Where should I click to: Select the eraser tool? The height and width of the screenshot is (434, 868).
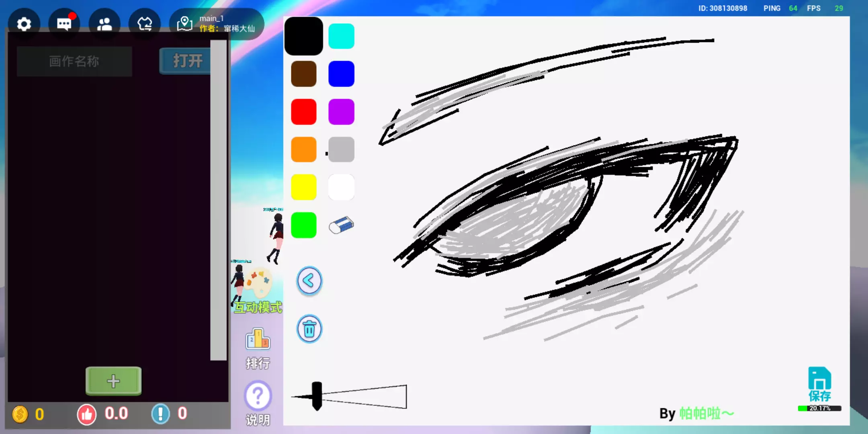click(x=341, y=225)
